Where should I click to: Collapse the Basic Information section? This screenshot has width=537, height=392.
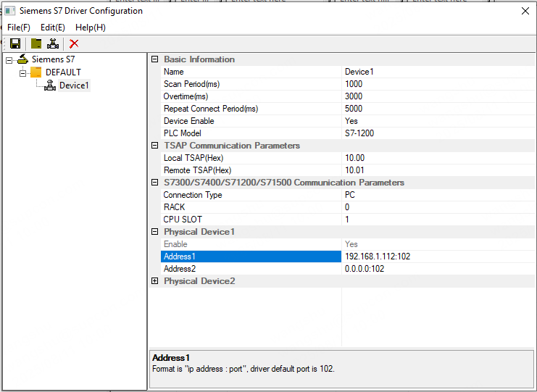coord(154,59)
